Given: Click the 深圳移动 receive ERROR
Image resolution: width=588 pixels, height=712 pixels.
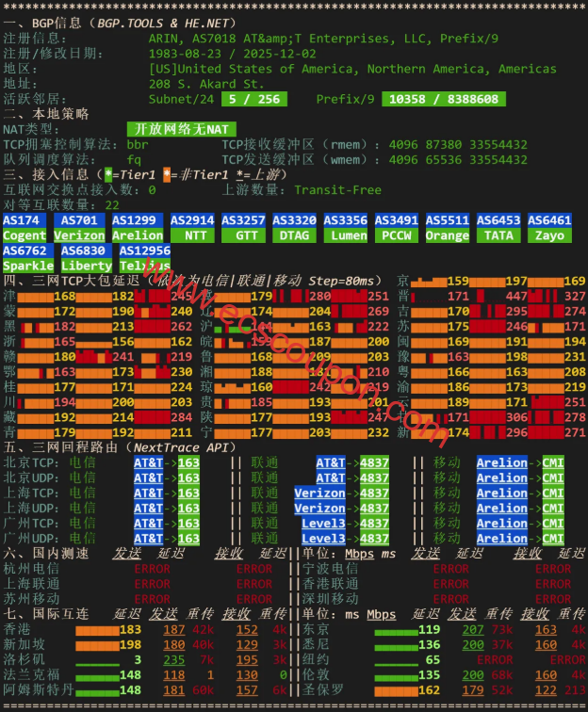Looking at the screenshot, I should pos(553,599).
